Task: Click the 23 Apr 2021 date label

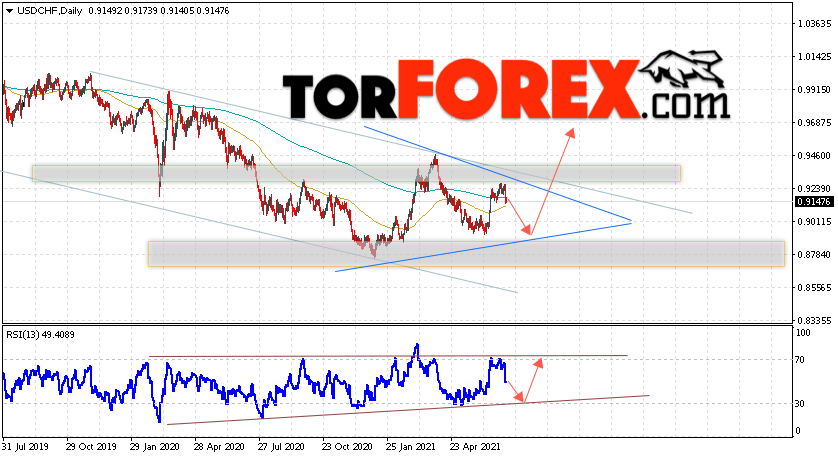Action: 475,446
